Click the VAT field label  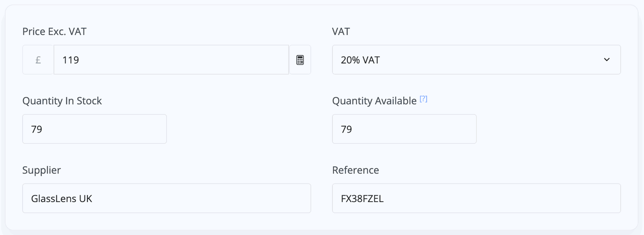click(x=341, y=32)
